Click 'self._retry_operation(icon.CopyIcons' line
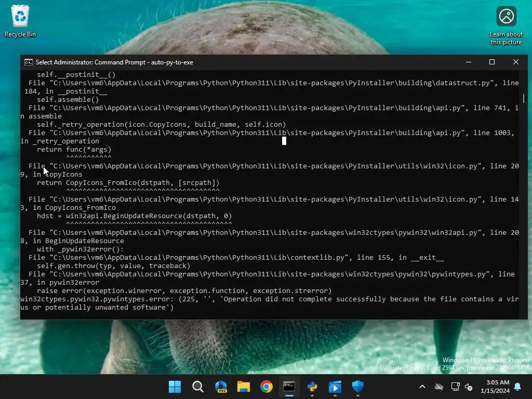Screen dimensions: 532x399 [162, 125]
